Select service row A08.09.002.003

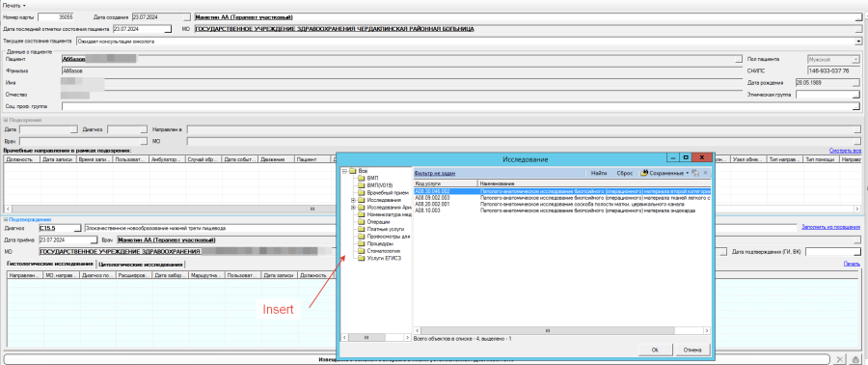coord(561,197)
